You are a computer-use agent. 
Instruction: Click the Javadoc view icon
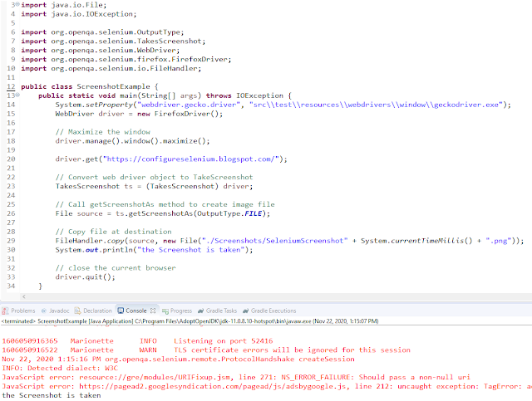point(42,311)
